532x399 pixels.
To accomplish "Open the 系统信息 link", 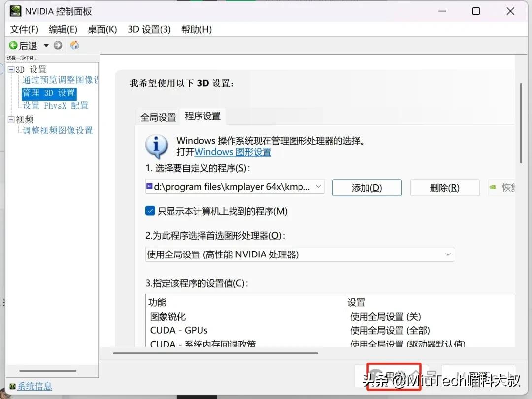I will (34, 386).
